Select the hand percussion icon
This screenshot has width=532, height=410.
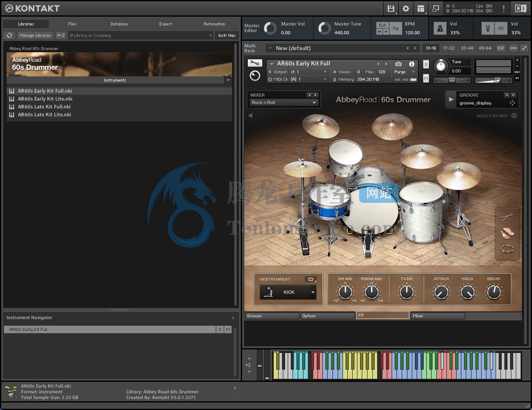507,233
